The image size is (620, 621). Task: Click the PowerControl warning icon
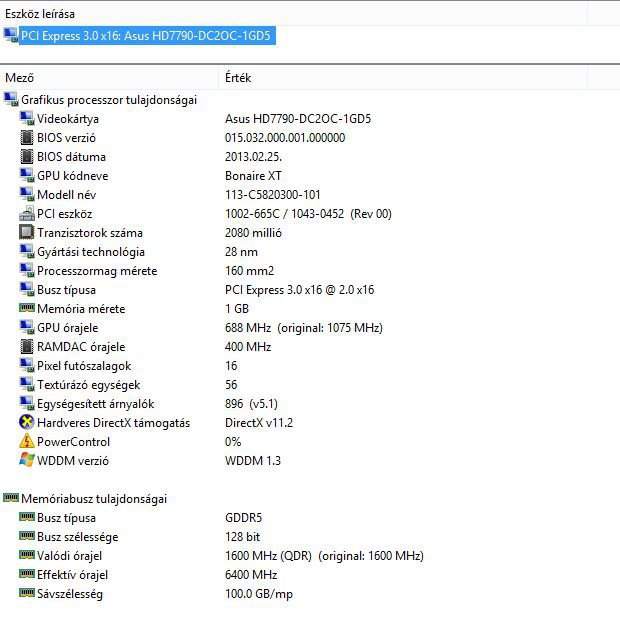(27, 441)
